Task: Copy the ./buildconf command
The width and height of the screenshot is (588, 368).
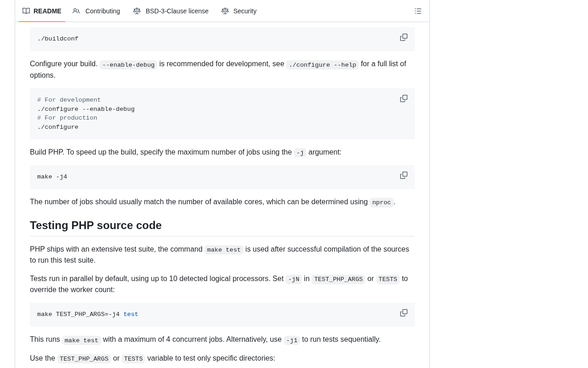Action: tap(404, 37)
